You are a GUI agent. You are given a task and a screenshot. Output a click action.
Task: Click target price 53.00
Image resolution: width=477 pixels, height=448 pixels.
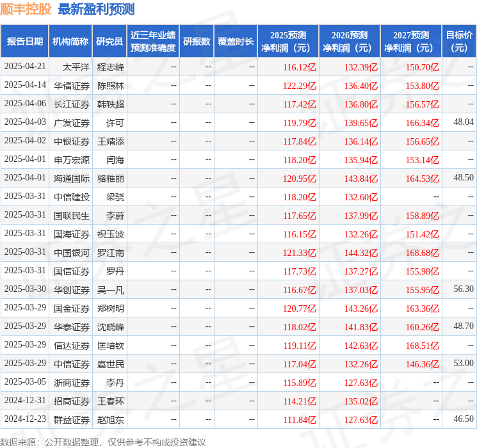tap(464, 363)
